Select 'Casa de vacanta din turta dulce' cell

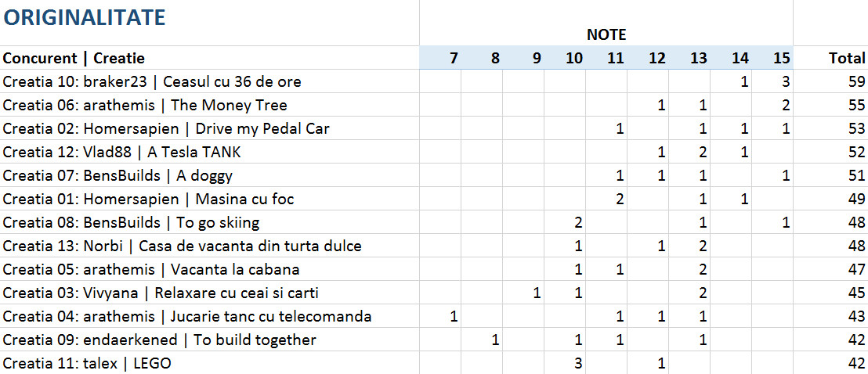coord(182,246)
